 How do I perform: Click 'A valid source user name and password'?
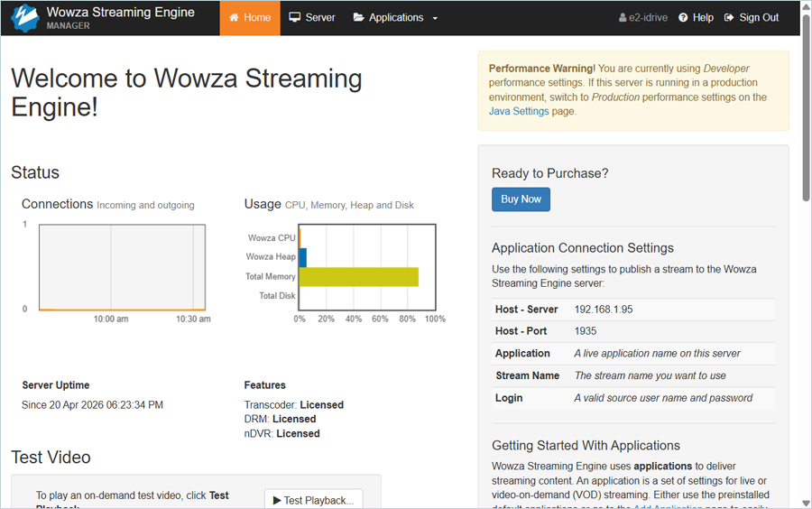pos(663,398)
